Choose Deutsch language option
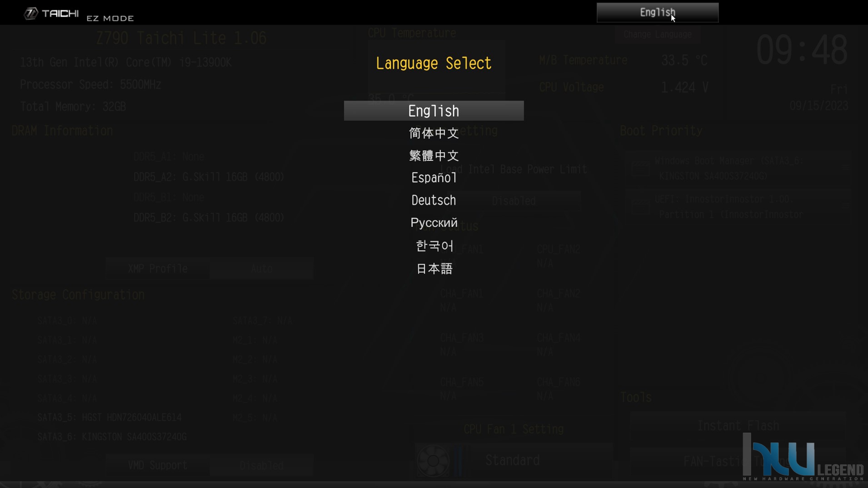This screenshot has height=488, width=868. [x=434, y=200]
